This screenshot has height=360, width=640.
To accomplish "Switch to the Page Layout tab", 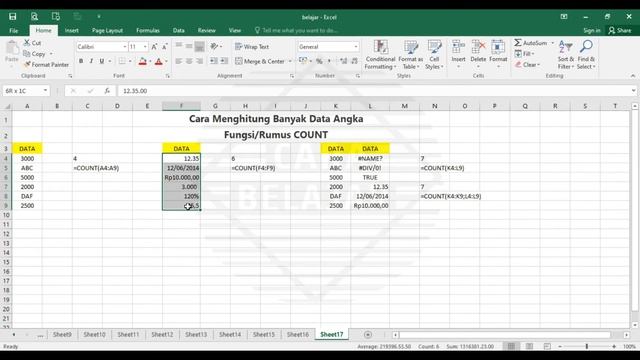I will click(107, 31).
